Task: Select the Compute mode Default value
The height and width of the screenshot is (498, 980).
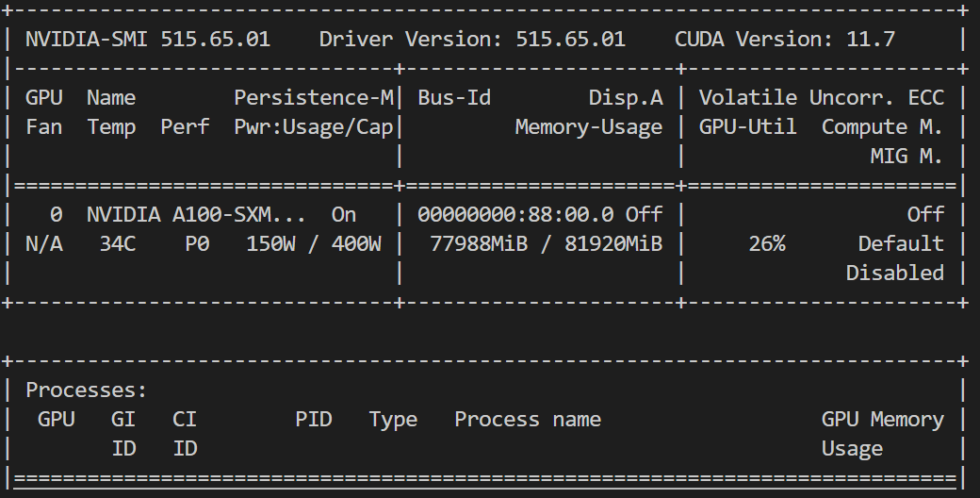Action: coord(901,244)
